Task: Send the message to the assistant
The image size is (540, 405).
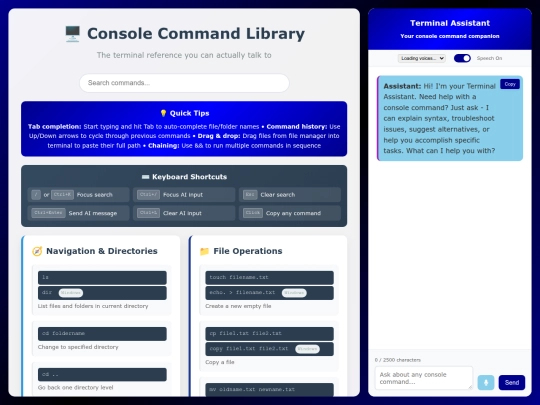Action: [512, 383]
